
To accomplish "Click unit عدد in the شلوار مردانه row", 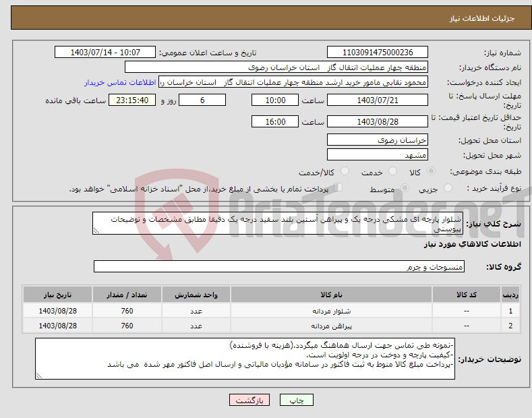I will [196, 311].
